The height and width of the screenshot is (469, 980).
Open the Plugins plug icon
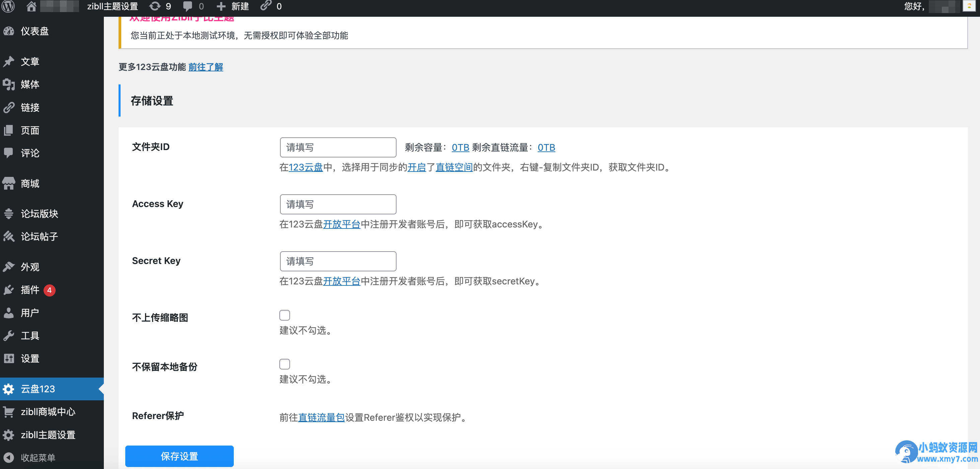9,290
